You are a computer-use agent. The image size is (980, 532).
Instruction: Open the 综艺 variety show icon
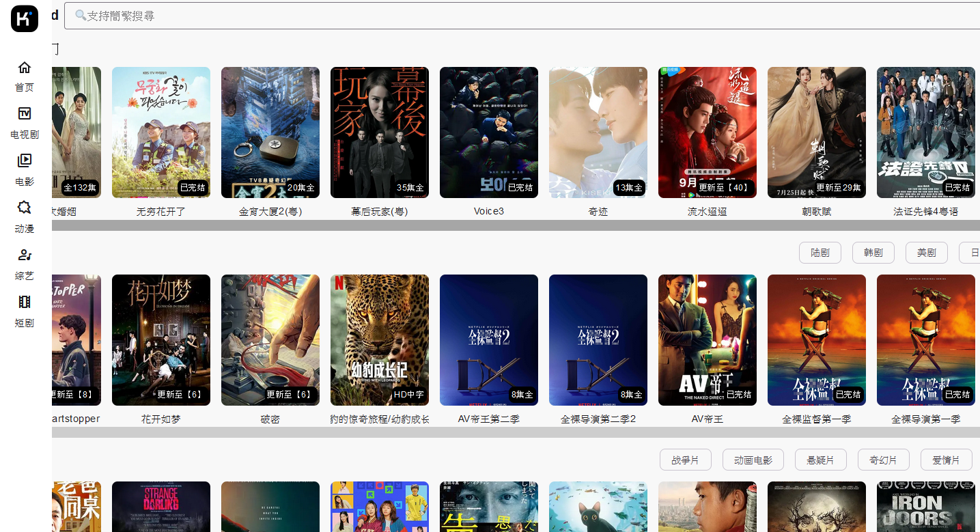25,255
